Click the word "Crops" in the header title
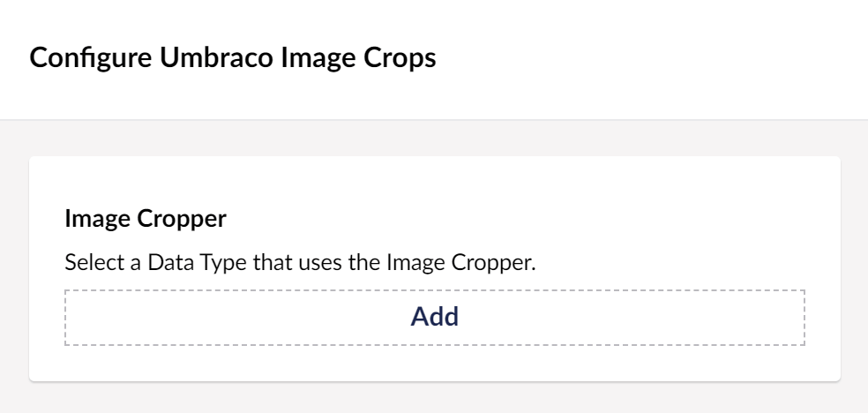The width and height of the screenshot is (868, 413). click(404, 59)
